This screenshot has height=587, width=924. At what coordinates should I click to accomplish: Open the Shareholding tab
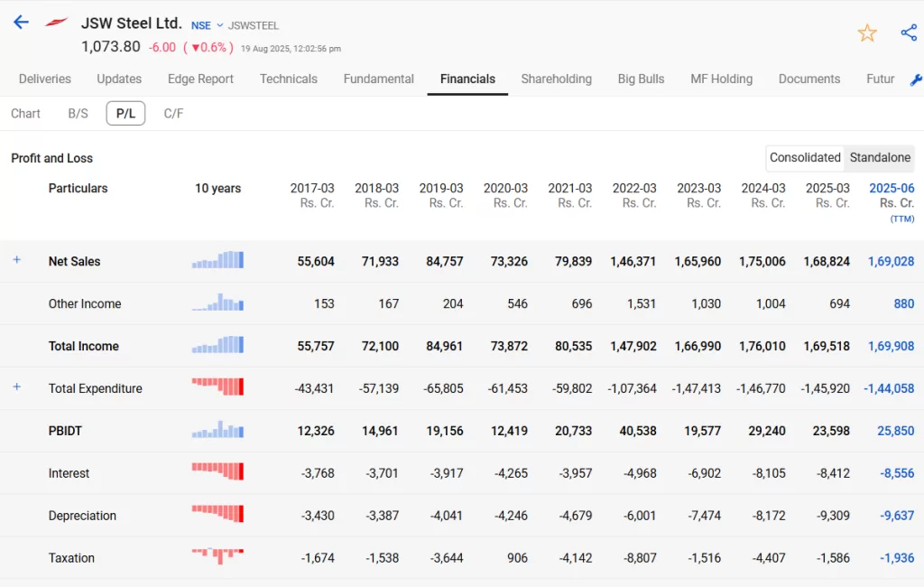556,79
